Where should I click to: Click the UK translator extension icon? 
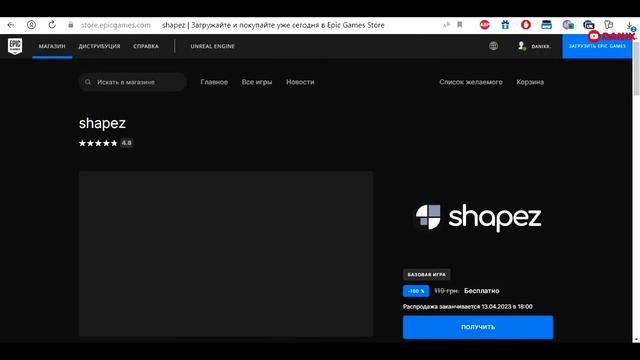click(589, 25)
